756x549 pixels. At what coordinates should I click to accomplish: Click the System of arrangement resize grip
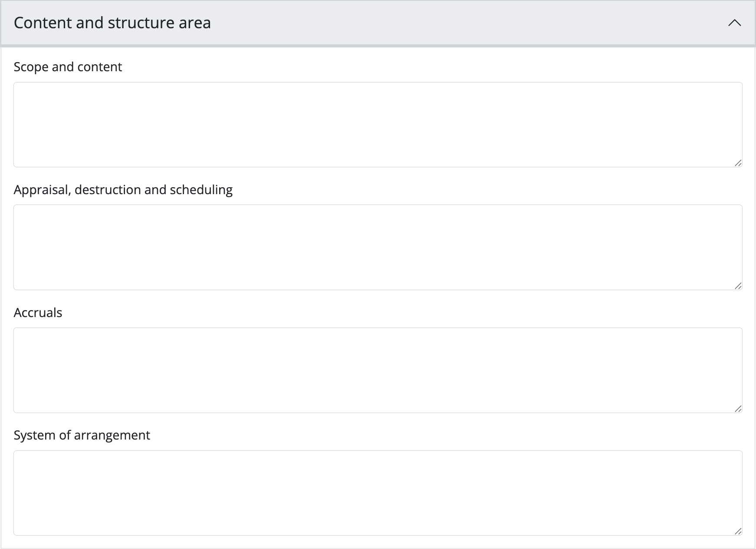pos(738,531)
